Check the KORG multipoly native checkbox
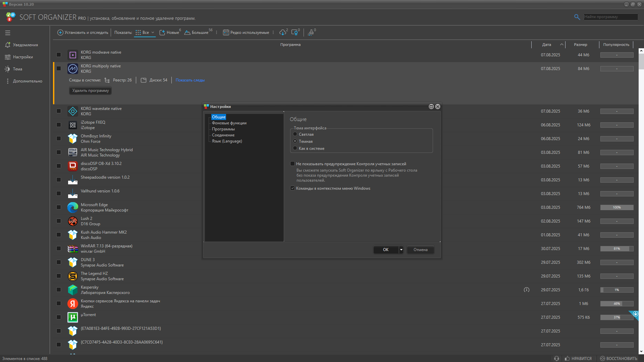Viewport: 644px width, 362px height. (59, 68)
